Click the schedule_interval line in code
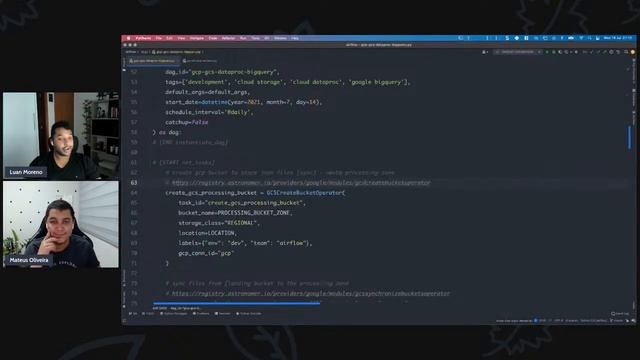 tap(209, 112)
